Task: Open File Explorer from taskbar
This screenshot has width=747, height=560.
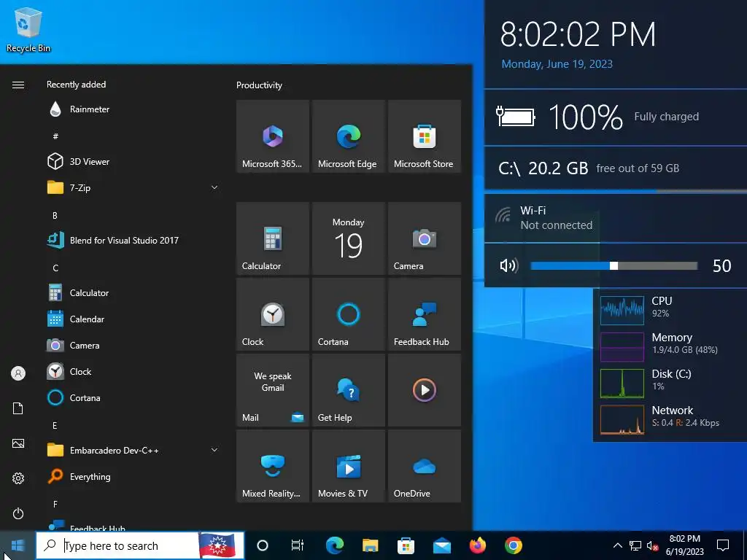Action: click(370, 545)
